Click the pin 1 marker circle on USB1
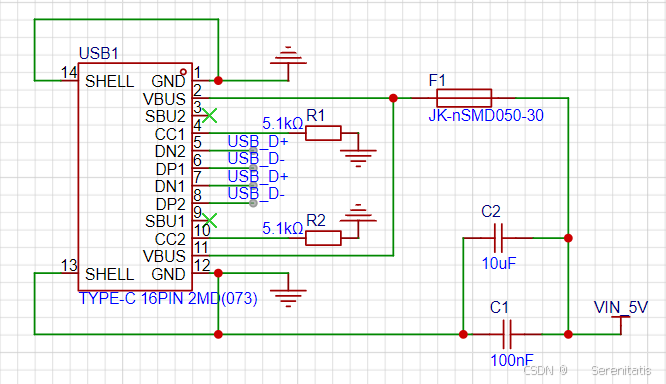 pos(183,71)
